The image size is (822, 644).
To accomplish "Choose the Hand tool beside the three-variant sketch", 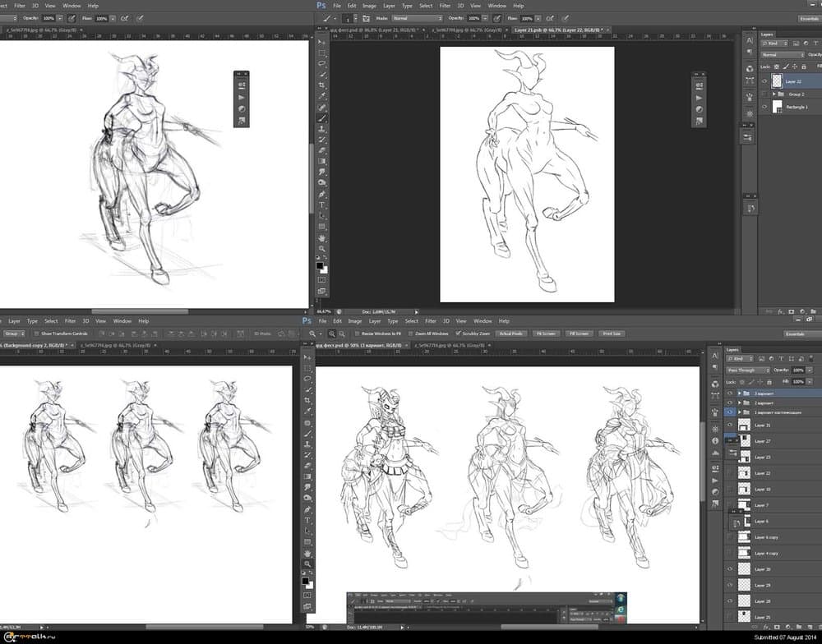I will tap(307, 553).
